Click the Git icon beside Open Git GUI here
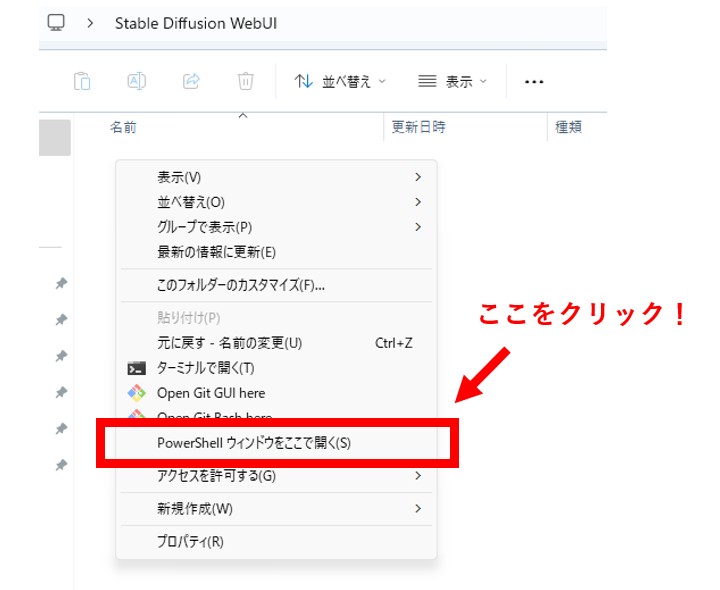Image resolution: width=720 pixels, height=590 pixels. pos(136,393)
